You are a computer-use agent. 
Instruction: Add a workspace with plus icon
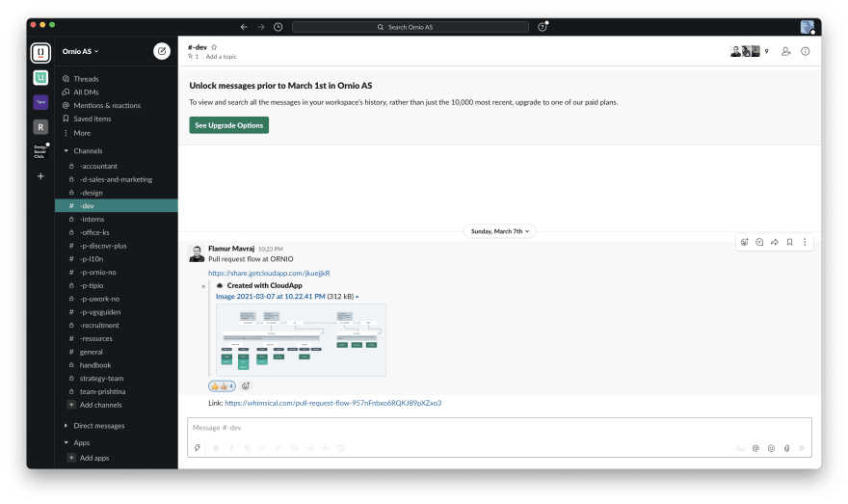coord(40,176)
